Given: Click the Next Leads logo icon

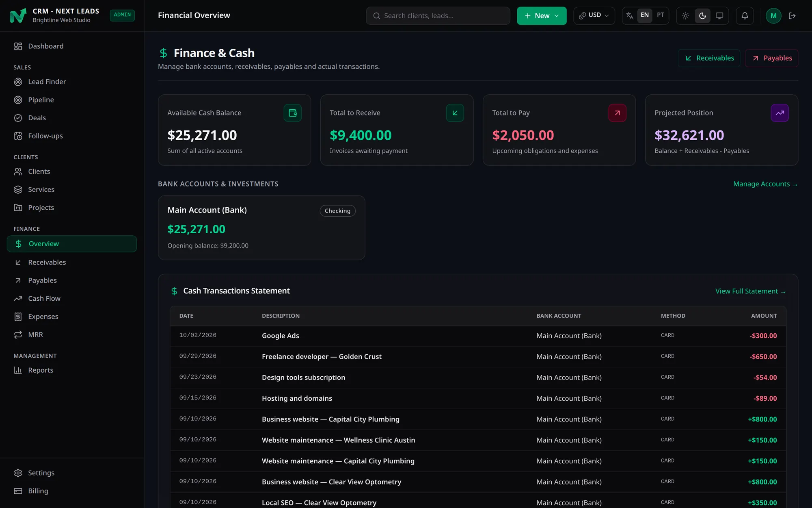Looking at the screenshot, I should [18, 15].
